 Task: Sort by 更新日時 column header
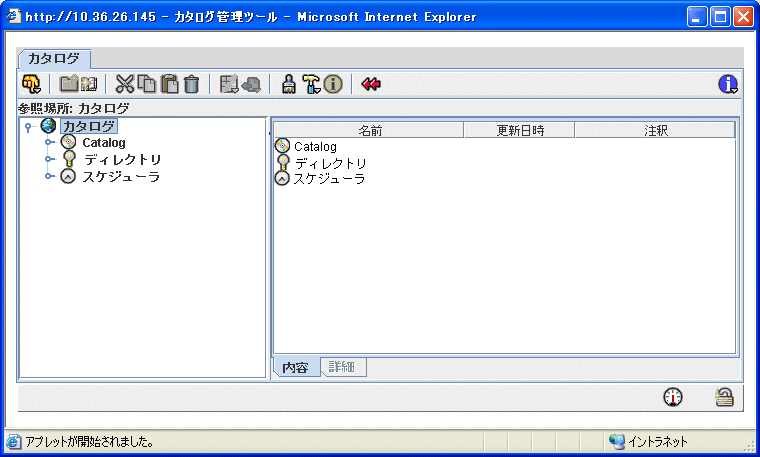tap(520, 130)
